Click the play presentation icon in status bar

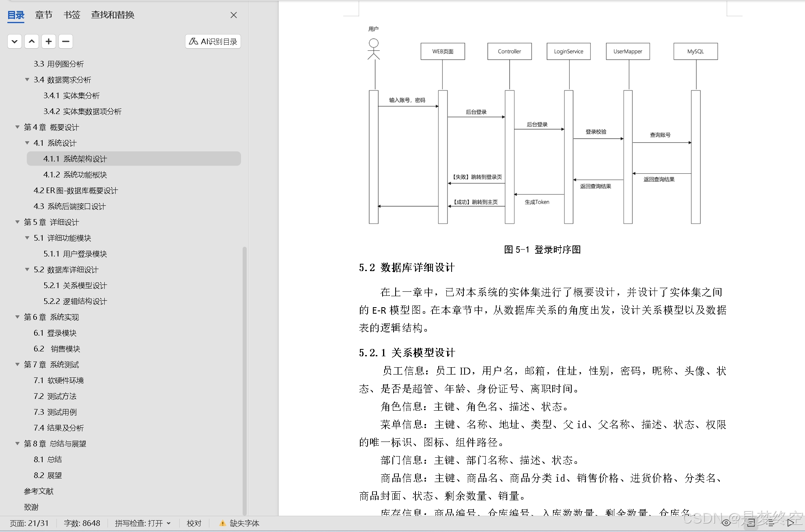pyautogui.click(x=790, y=523)
